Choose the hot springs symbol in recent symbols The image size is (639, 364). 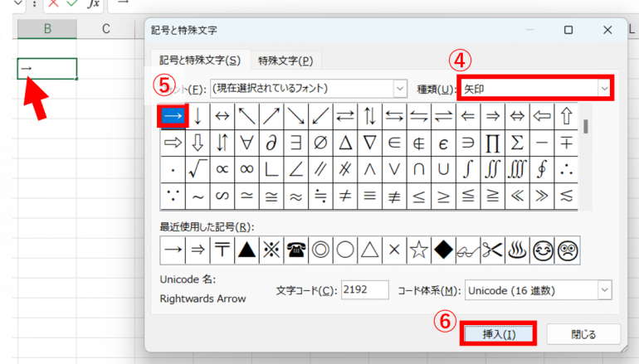tap(517, 250)
